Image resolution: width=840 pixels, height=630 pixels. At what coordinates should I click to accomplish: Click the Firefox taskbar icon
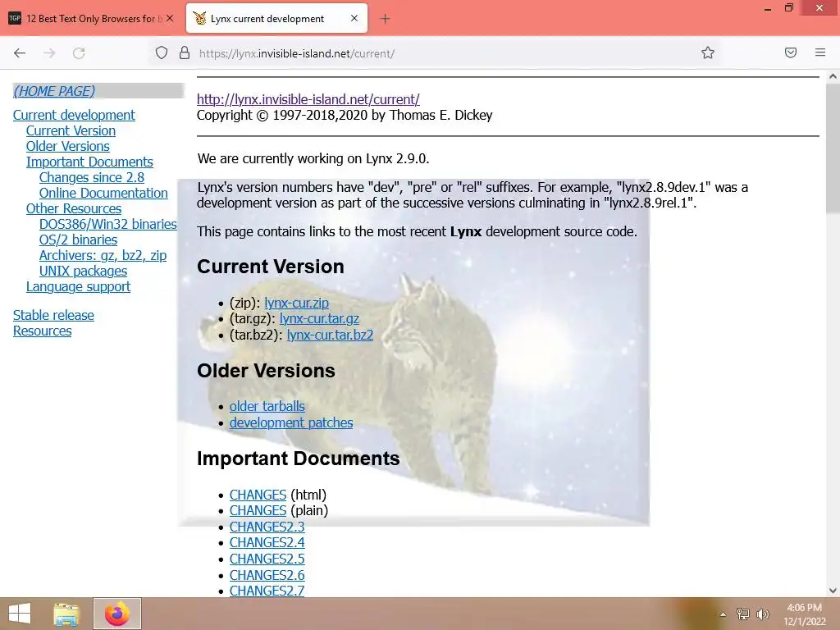pyautogui.click(x=116, y=614)
